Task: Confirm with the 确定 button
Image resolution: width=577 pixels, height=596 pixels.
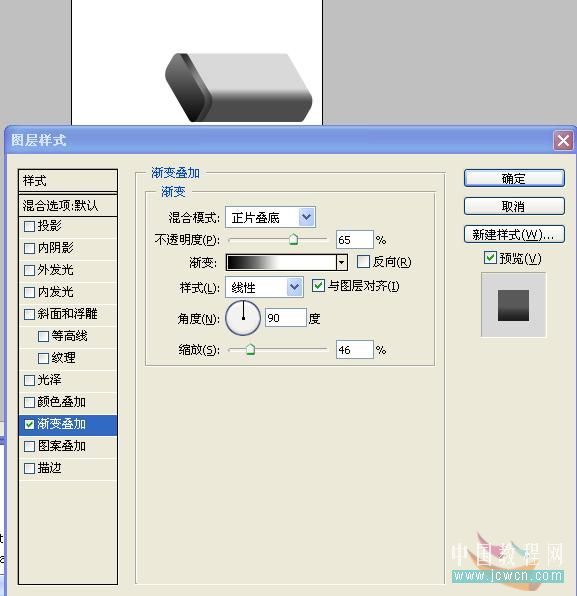Action: point(514,178)
